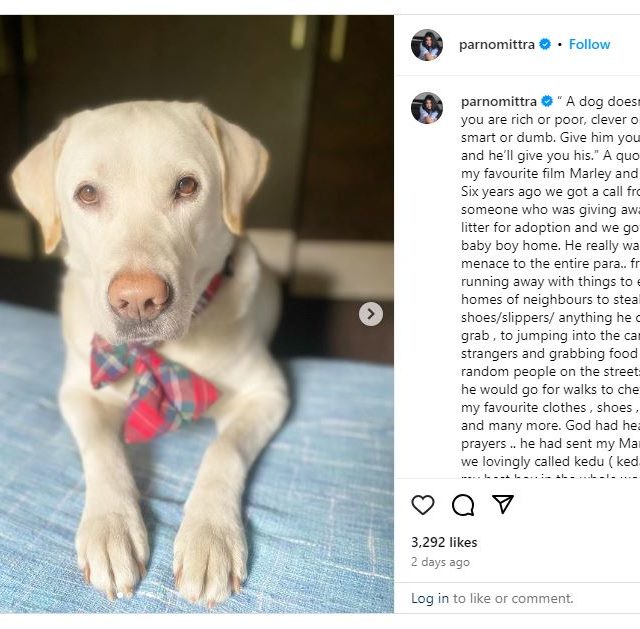Click the Log in link
The width and height of the screenshot is (640, 629).
click(x=430, y=598)
